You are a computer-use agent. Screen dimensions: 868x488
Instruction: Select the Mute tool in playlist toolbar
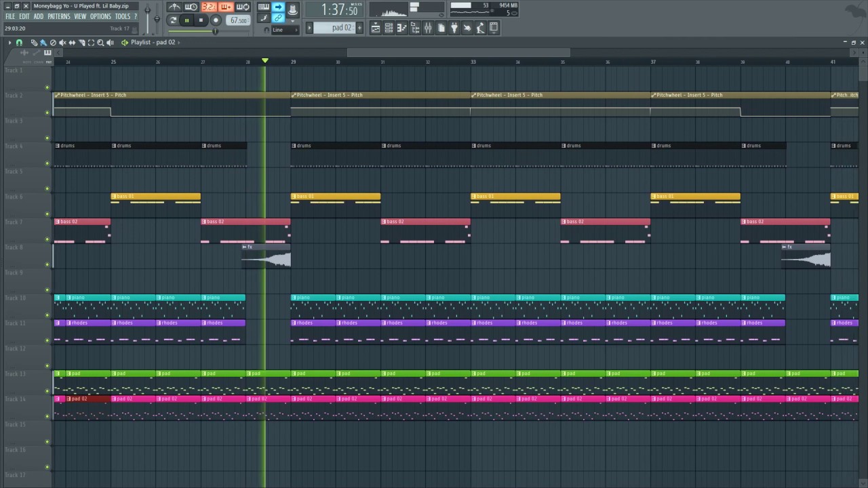point(62,43)
